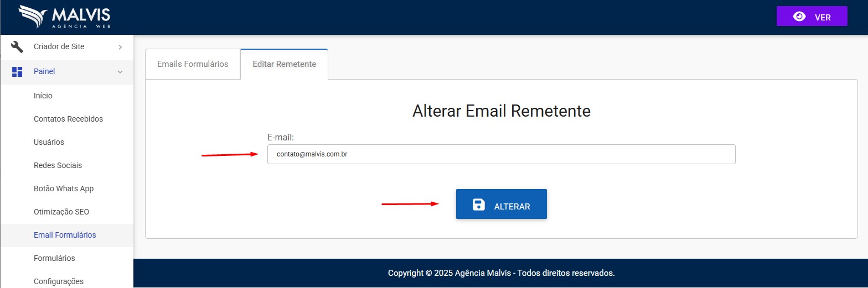
Task: Open Início in the sidebar
Action: pyautogui.click(x=43, y=96)
